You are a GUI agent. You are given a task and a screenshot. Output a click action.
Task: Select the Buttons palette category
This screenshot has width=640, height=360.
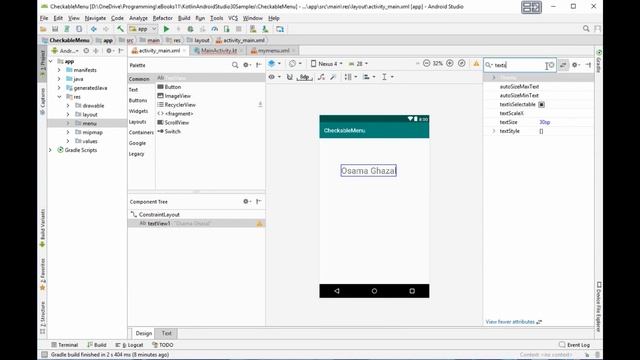click(138, 100)
